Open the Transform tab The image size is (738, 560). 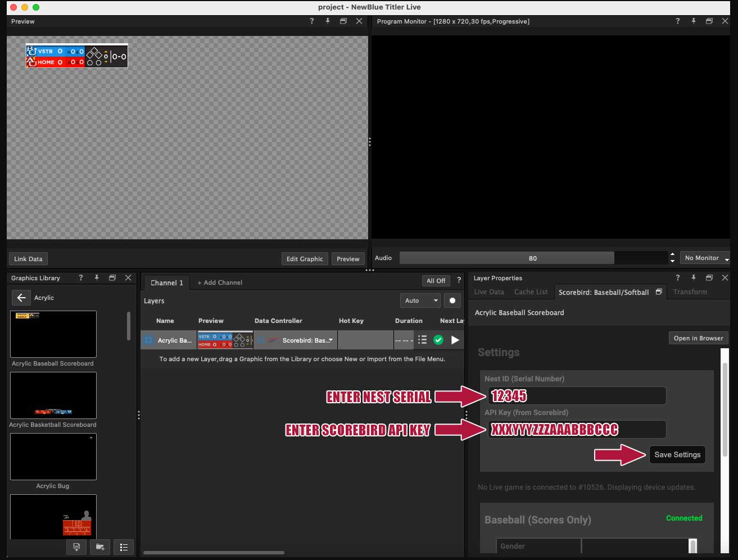pos(690,292)
